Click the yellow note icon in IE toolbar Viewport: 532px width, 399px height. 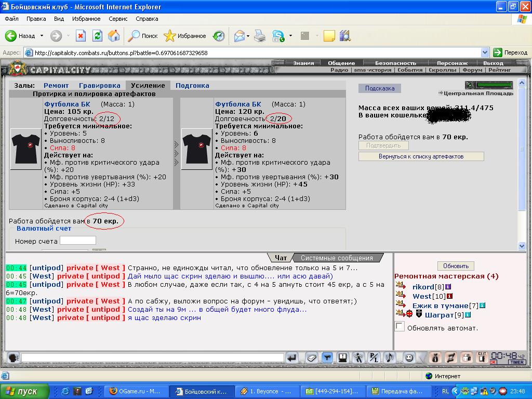coord(329,36)
